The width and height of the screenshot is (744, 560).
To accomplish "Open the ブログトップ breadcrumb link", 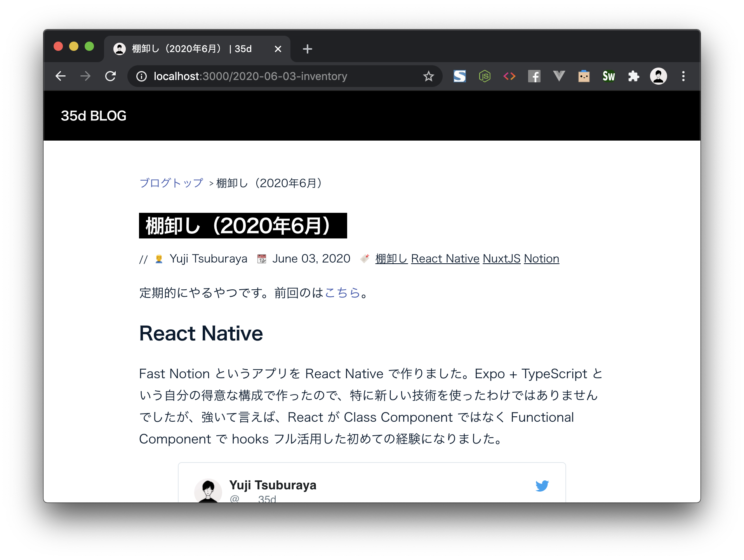I will pos(171,183).
